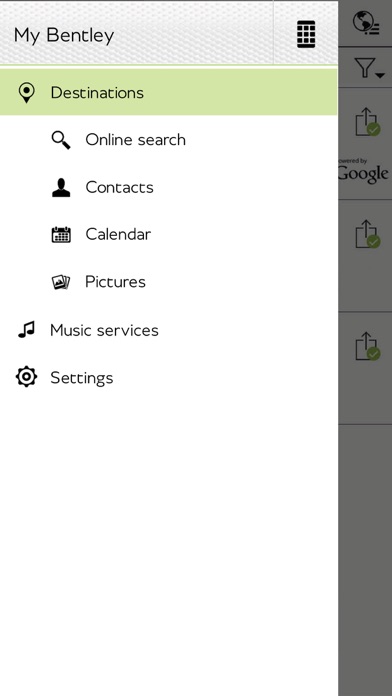Tap the globe list icon at top right
The height and width of the screenshot is (696, 392).
coord(366,23)
